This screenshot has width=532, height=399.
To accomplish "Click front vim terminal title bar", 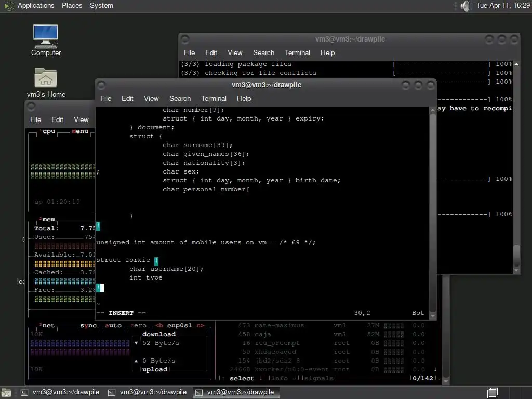I will (267, 85).
